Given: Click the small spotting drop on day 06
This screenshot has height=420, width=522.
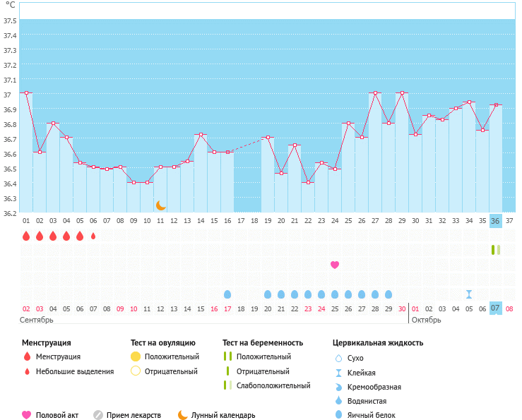Looking at the screenshot, I should 93,236.
